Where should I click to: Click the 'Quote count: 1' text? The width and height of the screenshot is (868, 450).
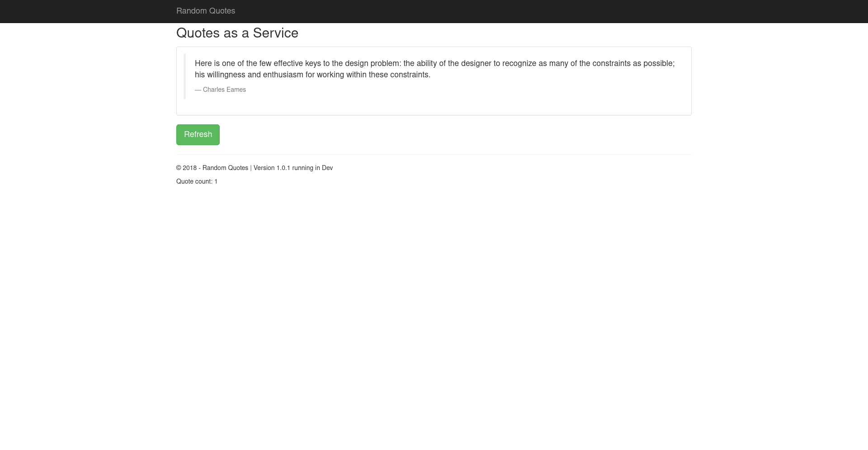pyautogui.click(x=197, y=181)
